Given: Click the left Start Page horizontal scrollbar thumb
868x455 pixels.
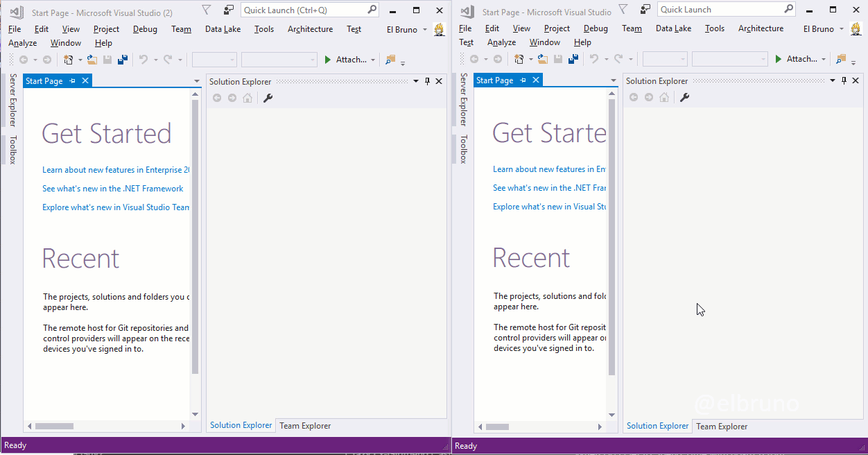Looking at the screenshot, I should 54,427.
